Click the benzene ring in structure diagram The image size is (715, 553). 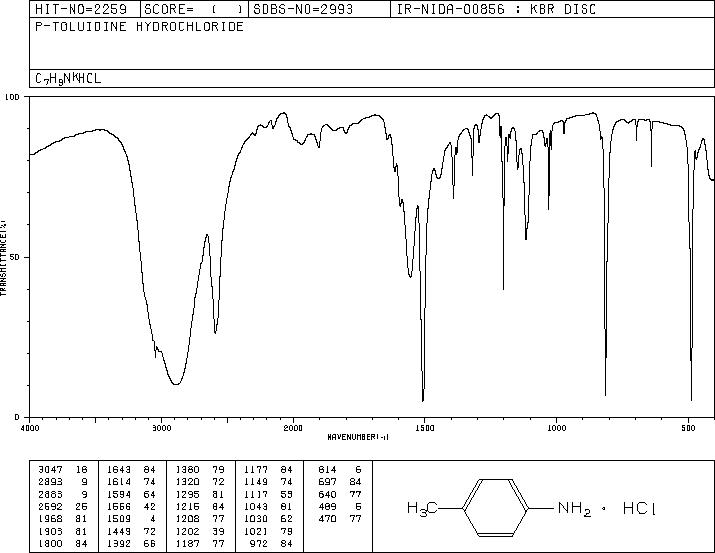click(x=496, y=507)
